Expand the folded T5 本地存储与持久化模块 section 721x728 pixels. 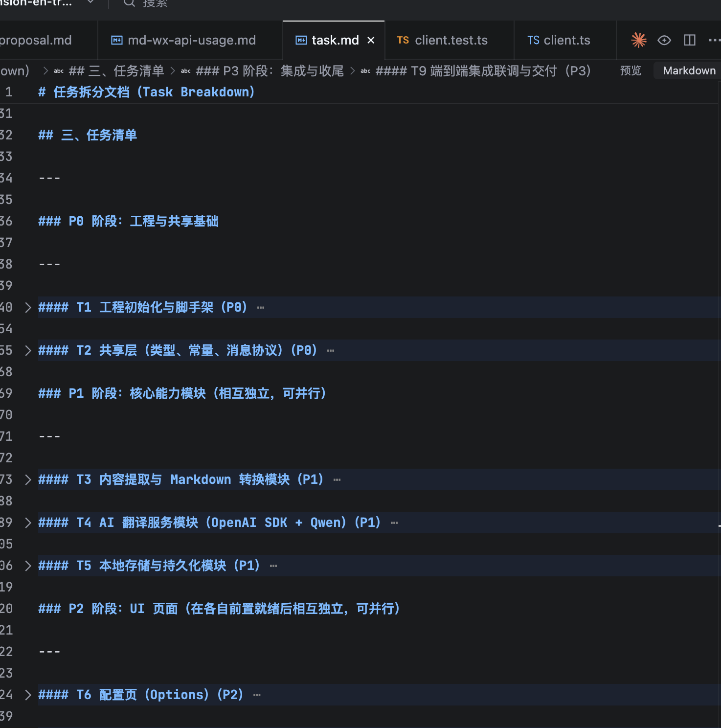click(x=28, y=566)
